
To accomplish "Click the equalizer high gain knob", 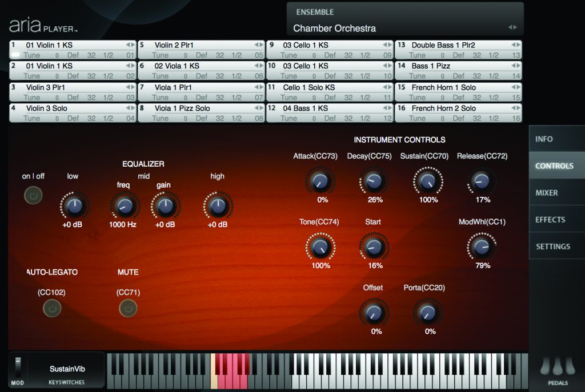I will tap(218, 205).
